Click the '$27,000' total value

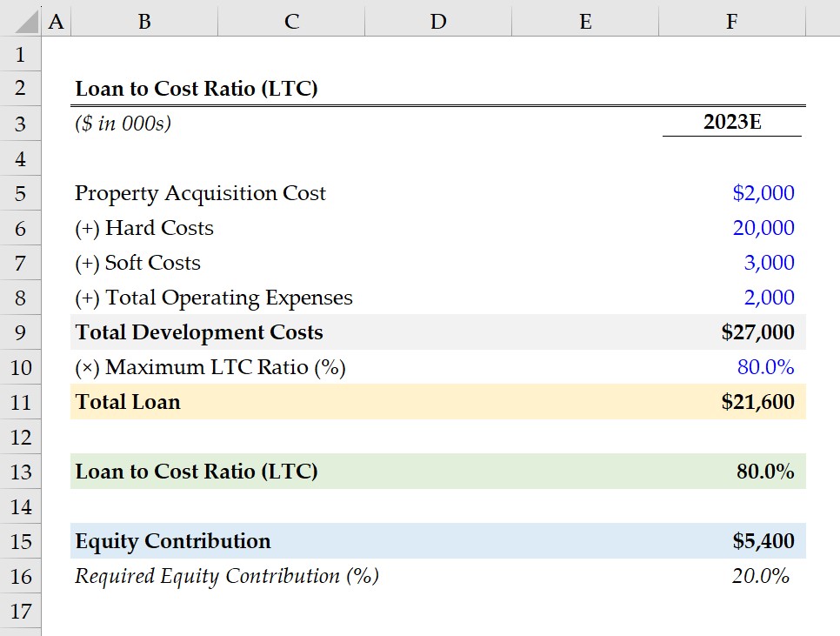click(x=757, y=332)
